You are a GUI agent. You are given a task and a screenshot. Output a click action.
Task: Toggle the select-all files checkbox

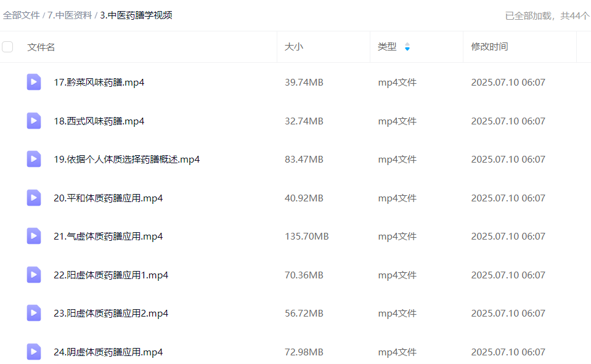pos(7,47)
